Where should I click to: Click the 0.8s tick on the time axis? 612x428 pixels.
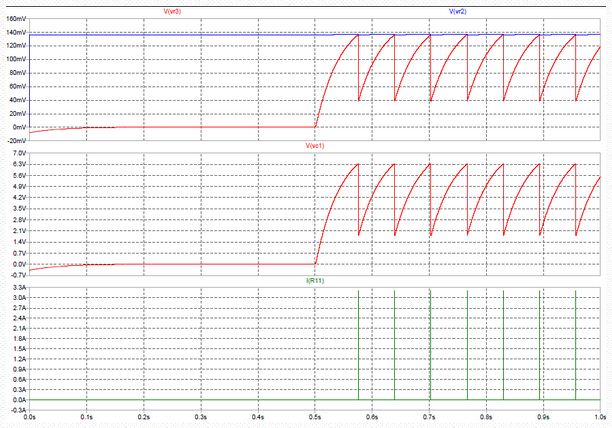coord(486,416)
